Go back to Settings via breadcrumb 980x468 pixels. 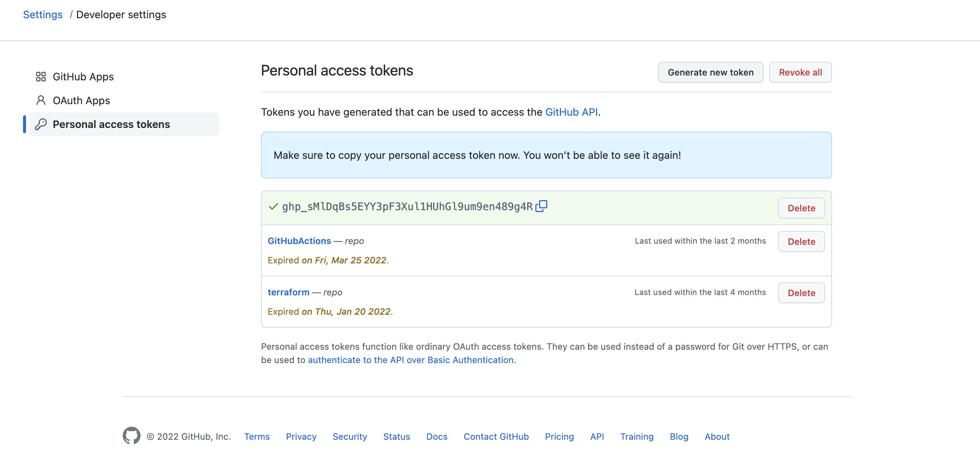[43, 15]
